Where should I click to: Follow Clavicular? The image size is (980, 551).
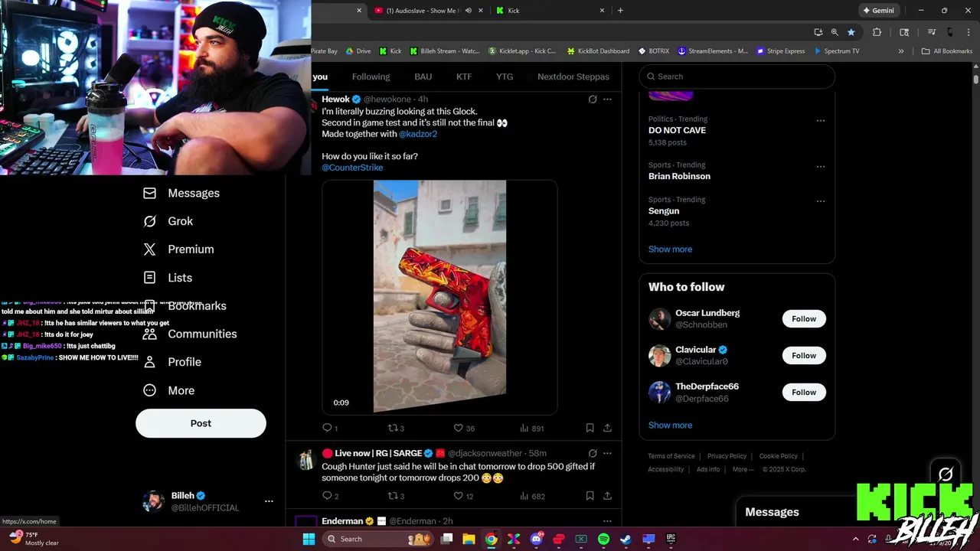[x=804, y=355]
